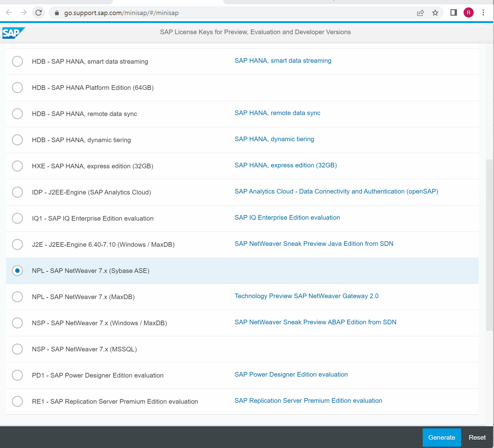Select IQ1 SAP IQ Enterprise Edition radio
Screen dimensions: 494x448
(17, 218)
